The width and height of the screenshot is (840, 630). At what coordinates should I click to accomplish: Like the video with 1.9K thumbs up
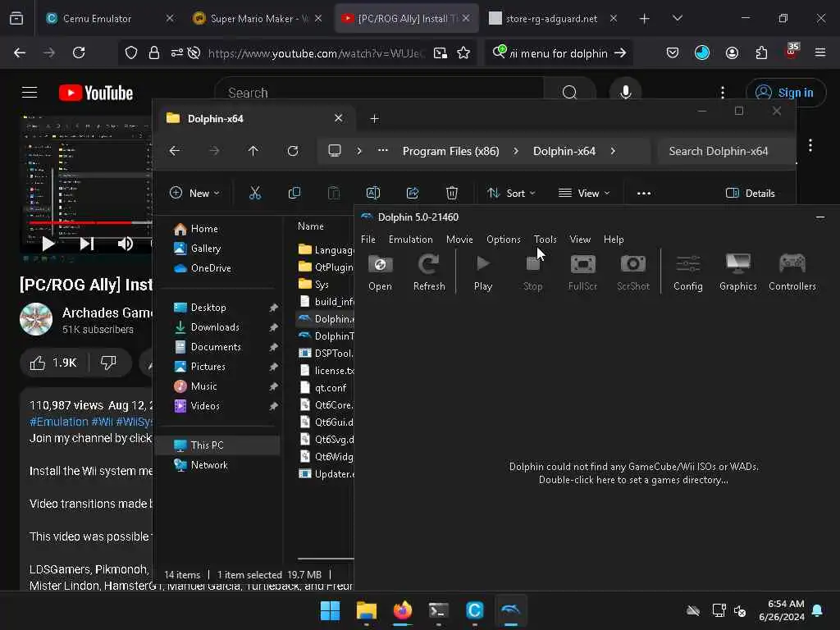(53, 363)
